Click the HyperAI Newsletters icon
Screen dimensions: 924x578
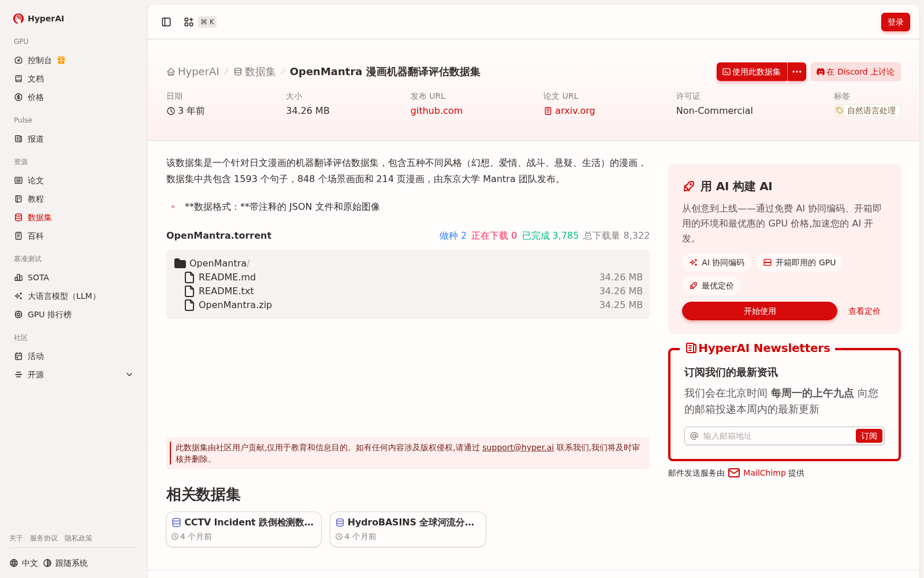pyautogui.click(x=691, y=348)
